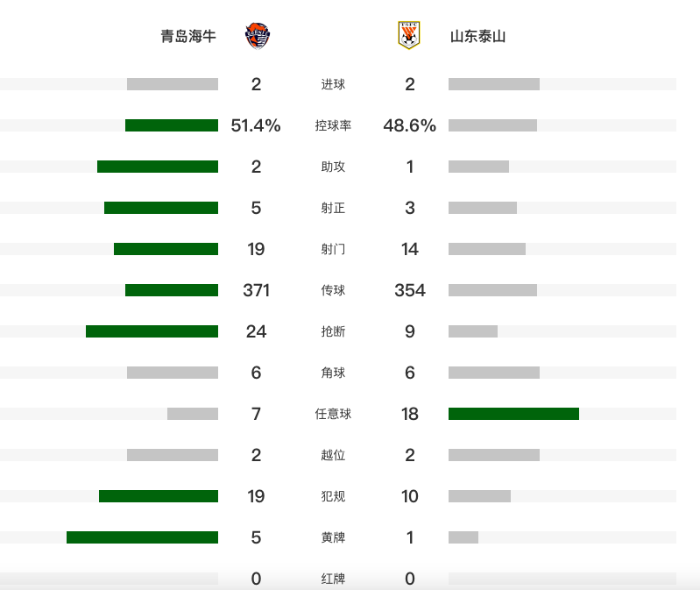The width and height of the screenshot is (700, 590).
Task: Click the green 射门 bar showing 19
Action: click(166, 249)
